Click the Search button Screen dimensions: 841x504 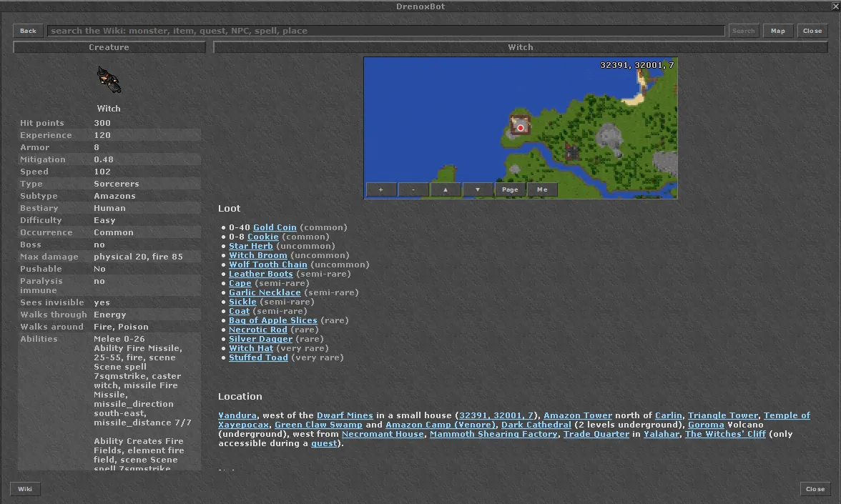(744, 31)
